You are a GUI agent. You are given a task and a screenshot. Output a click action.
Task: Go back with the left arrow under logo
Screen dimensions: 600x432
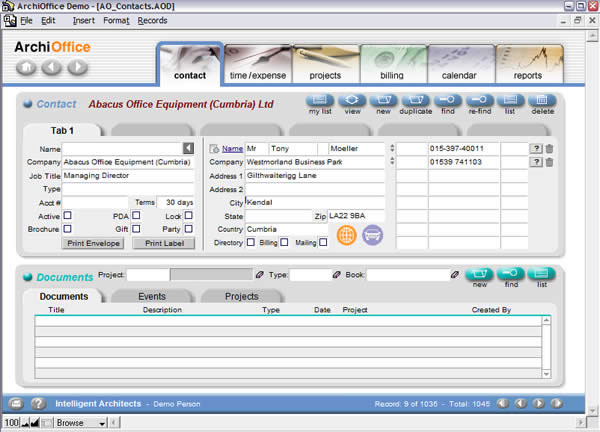coord(52,68)
